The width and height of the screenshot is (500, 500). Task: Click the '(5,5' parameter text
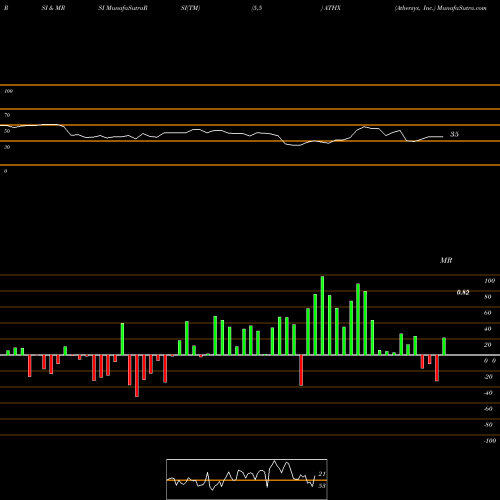pos(257,8)
